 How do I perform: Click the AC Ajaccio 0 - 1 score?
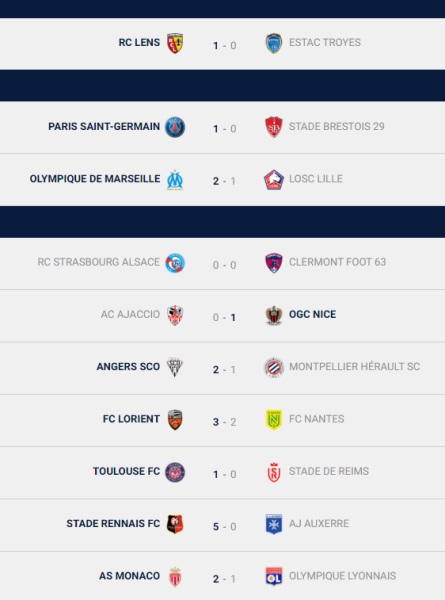coord(225,318)
